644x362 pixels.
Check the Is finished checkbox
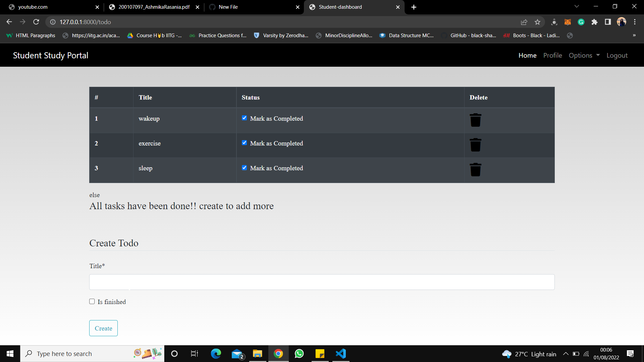pyautogui.click(x=92, y=301)
